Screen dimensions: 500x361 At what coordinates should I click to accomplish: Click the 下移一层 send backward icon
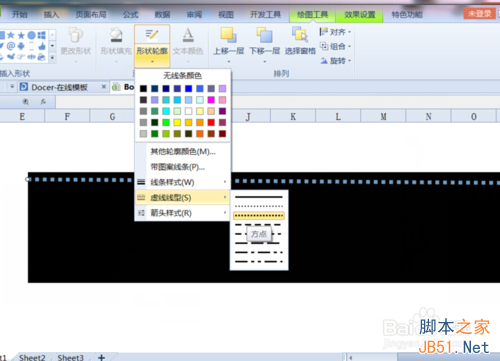[x=264, y=35]
